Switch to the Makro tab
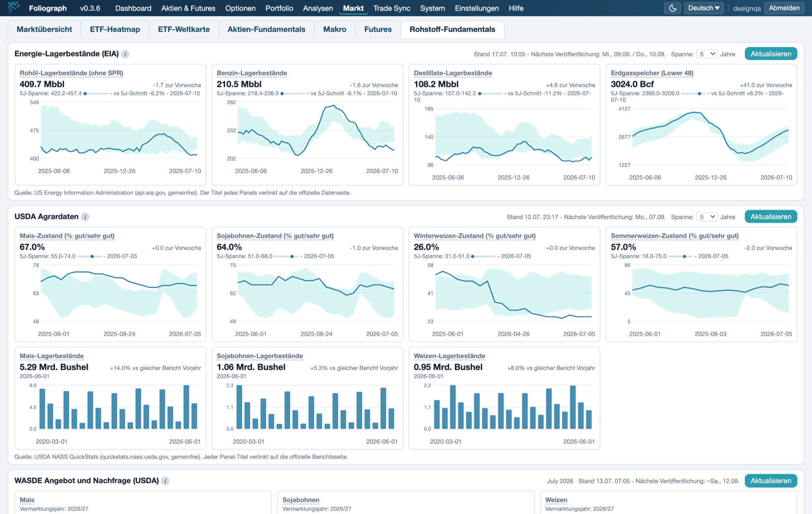 [x=335, y=29]
